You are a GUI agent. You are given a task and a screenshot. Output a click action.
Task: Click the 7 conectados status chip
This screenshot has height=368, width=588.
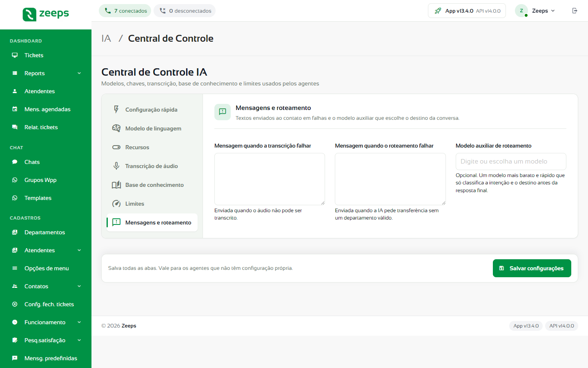click(x=125, y=11)
